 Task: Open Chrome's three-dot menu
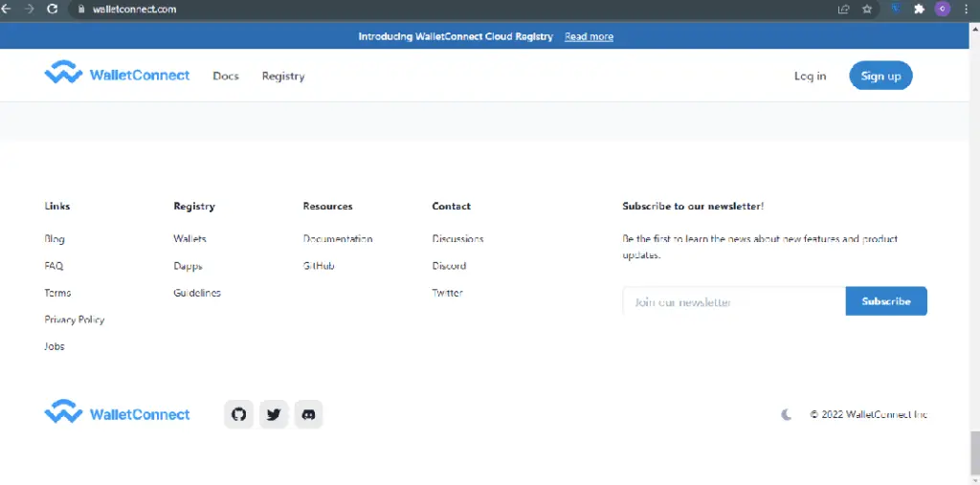click(x=967, y=9)
